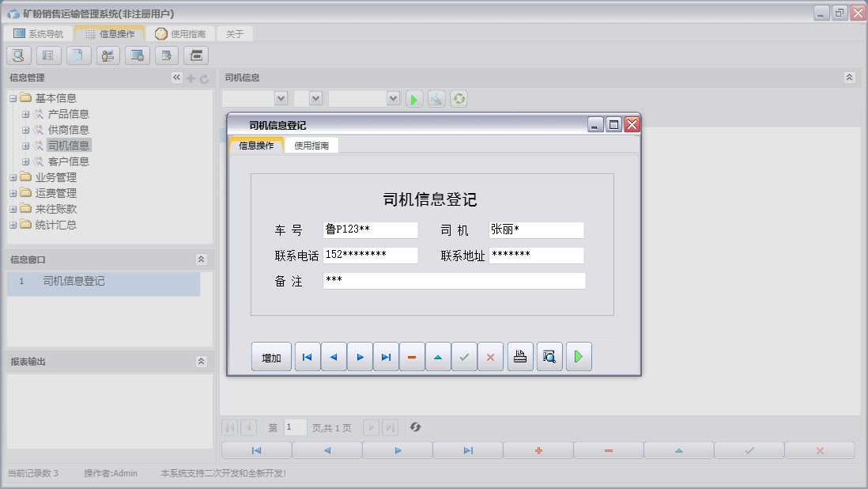This screenshot has width=868, height=489.
Task: Select 司机信息登记 in the 信息窗口 list
Action: [x=74, y=282]
